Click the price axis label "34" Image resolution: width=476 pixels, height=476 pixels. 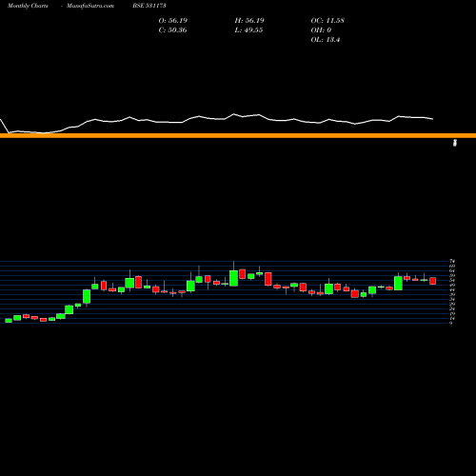(452, 299)
